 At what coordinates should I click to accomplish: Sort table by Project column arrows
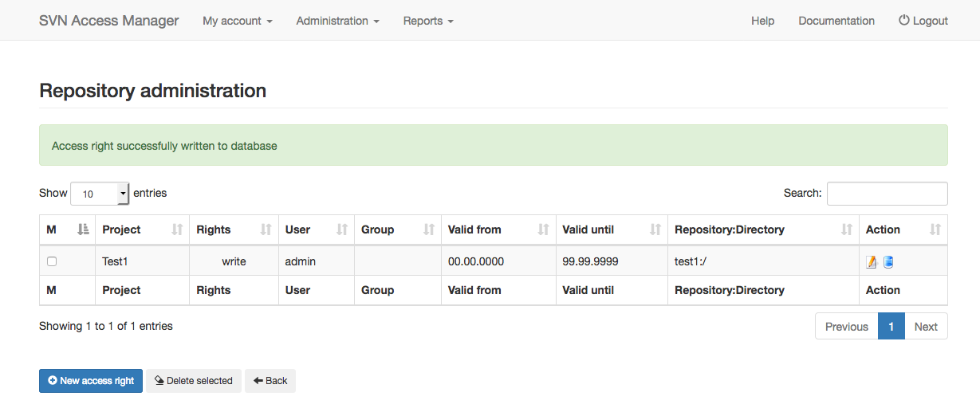177,229
